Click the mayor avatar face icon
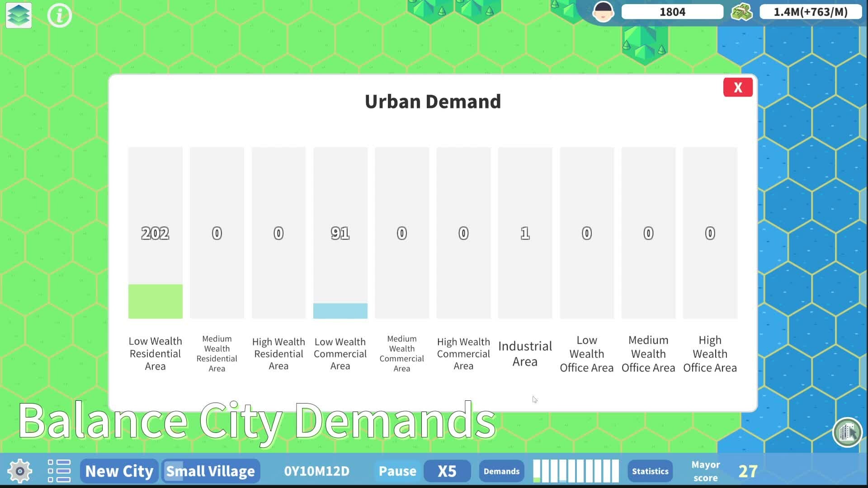Image resolution: width=868 pixels, height=488 pixels. 603,12
